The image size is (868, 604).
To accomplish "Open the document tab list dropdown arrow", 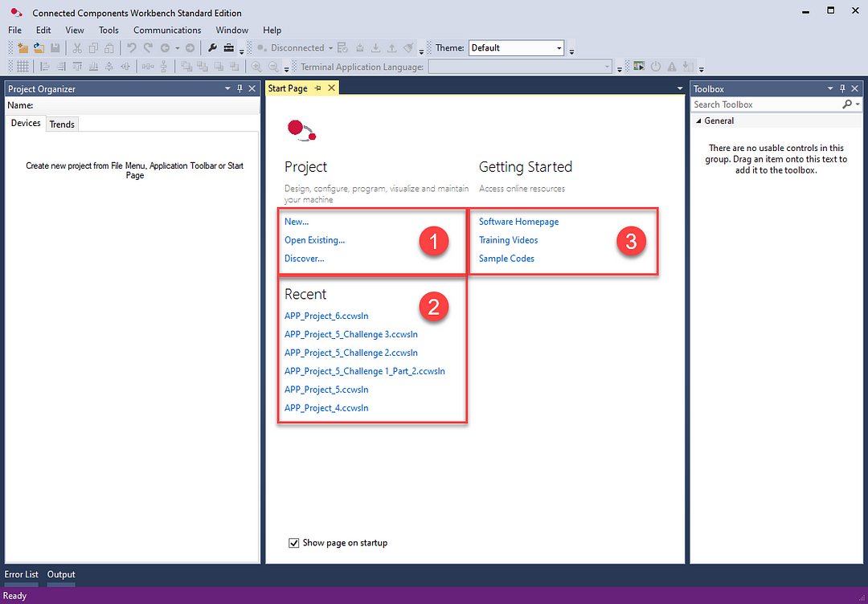I will click(x=680, y=88).
